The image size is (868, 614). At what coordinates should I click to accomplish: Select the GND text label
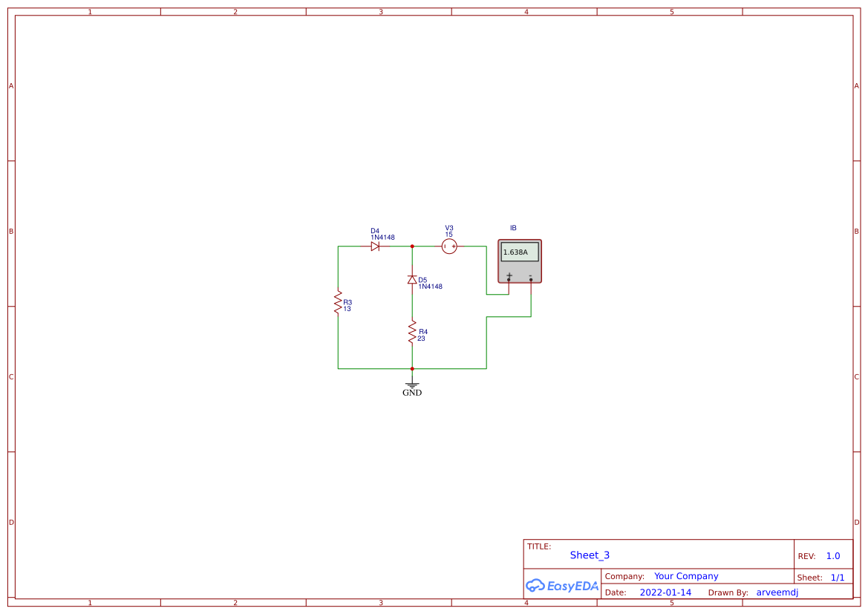[x=412, y=393]
